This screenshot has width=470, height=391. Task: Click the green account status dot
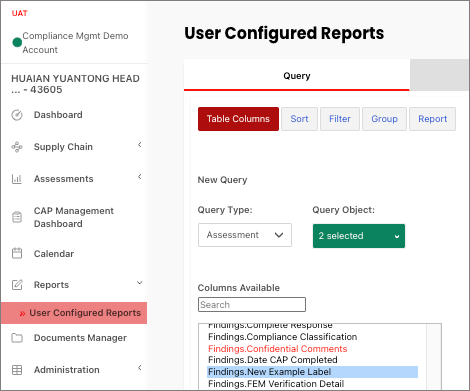tap(17, 42)
